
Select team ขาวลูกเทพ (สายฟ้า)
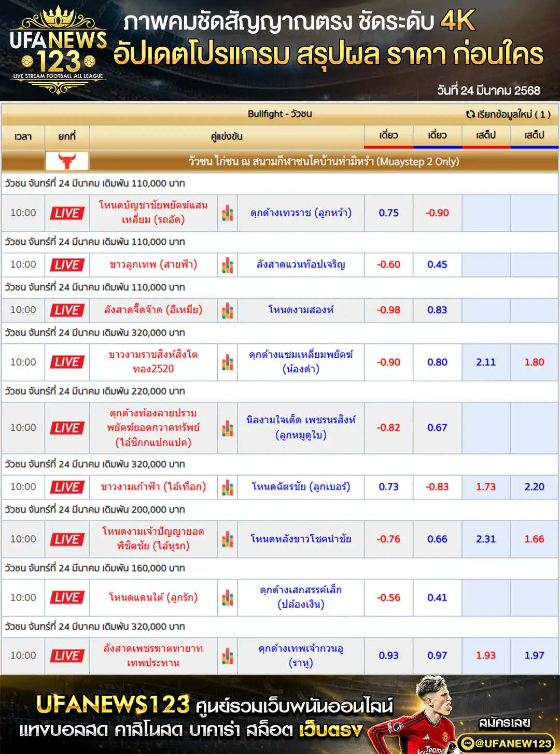(153, 264)
